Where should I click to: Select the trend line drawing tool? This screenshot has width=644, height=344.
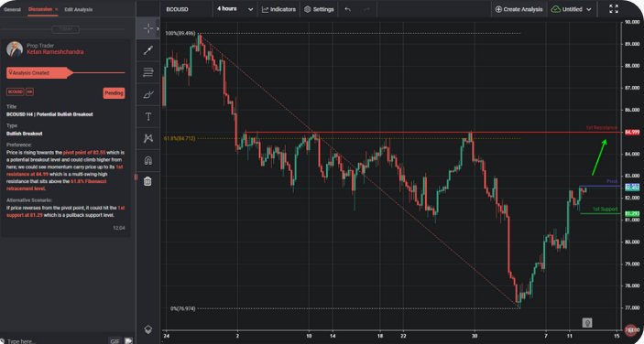[x=147, y=50]
